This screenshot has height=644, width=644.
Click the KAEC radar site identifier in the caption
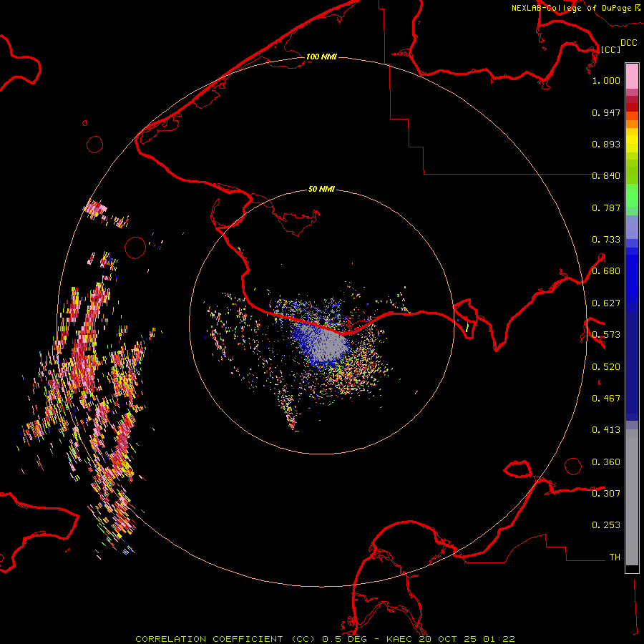click(x=400, y=639)
